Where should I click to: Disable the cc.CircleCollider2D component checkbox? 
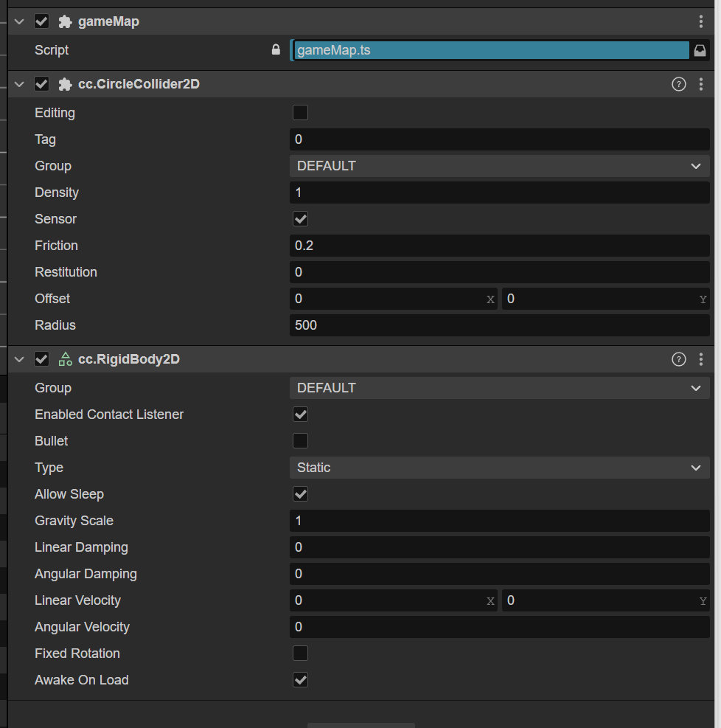[42, 84]
